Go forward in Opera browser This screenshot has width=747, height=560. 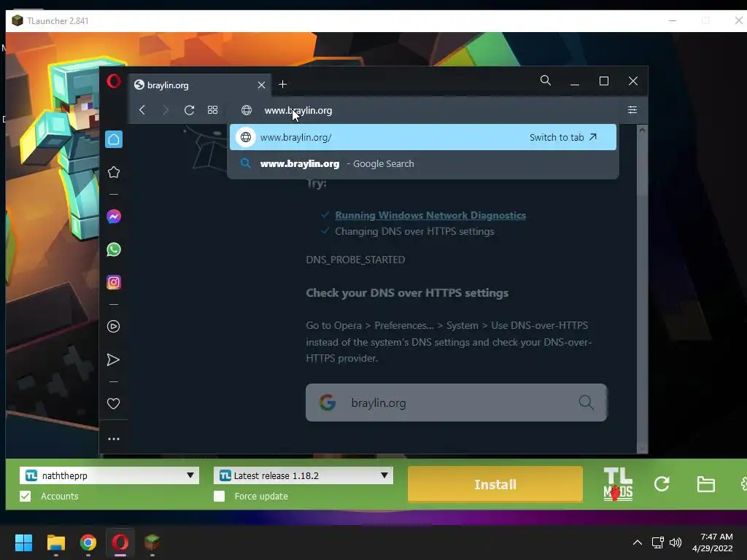coord(166,110)
